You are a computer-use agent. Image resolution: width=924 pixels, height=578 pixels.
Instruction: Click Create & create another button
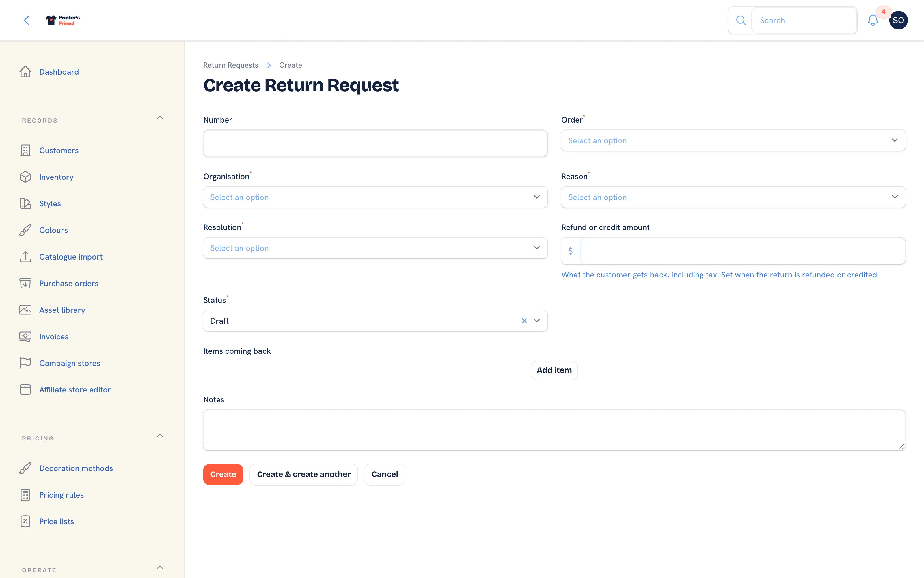303,474
